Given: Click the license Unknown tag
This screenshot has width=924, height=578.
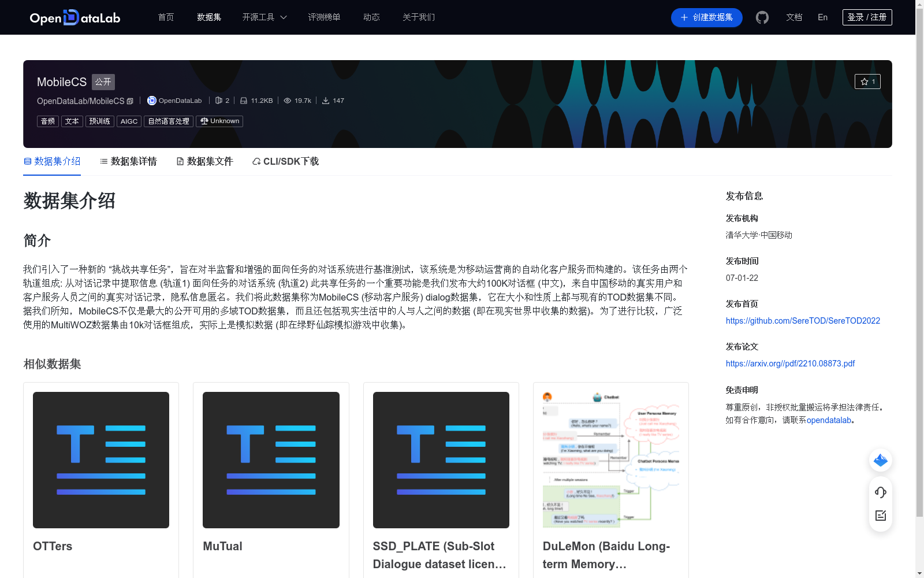Looking at the screenshot, I should [219, 121].
